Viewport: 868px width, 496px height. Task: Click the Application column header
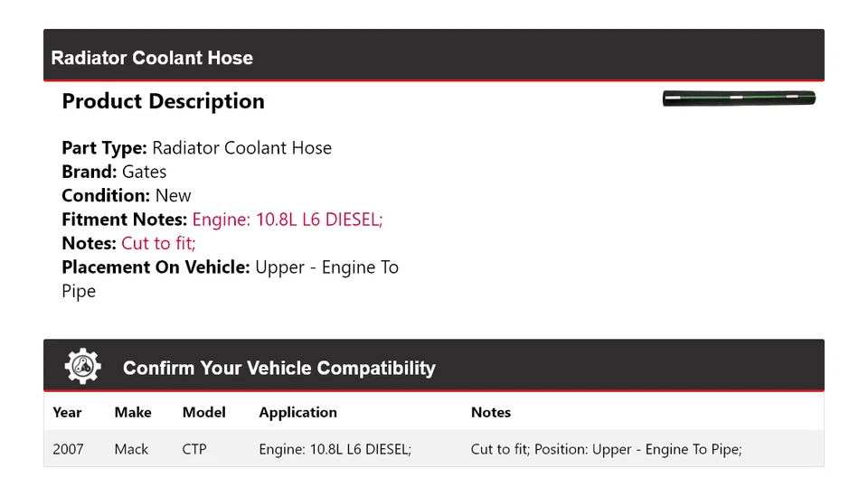coord(297,412)
